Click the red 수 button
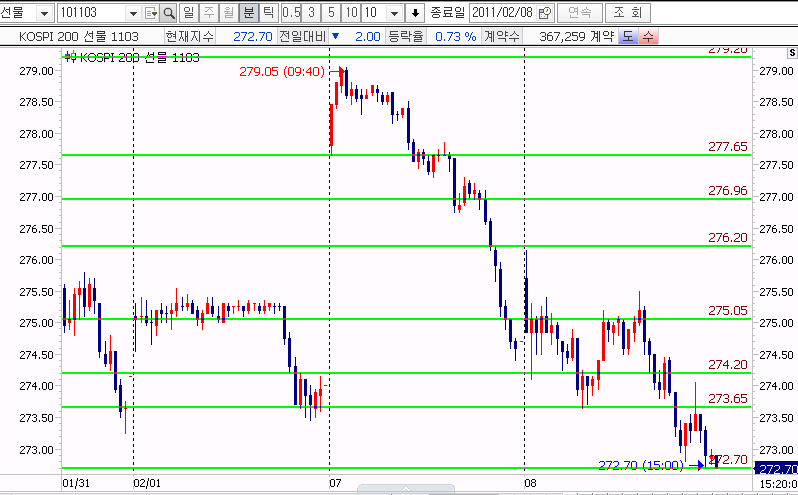798x495 pixels. tap(647, 36)
